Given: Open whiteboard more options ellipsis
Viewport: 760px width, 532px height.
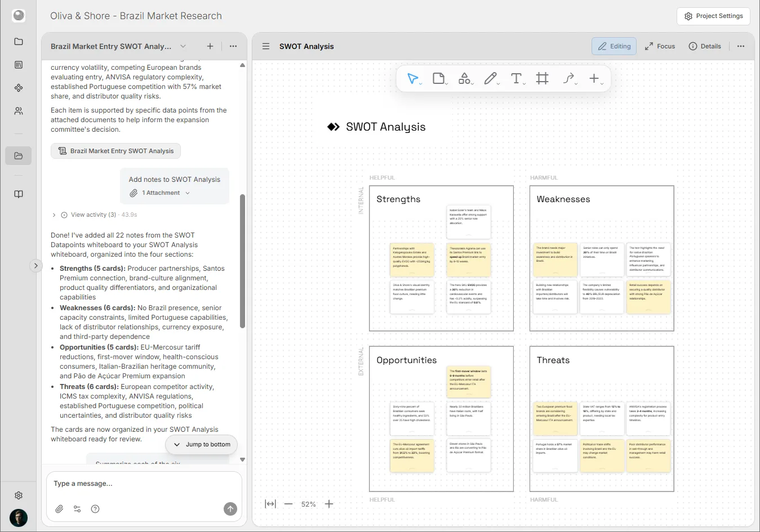Looking at the screenshot, I should pyautogui.click(x=741, y=46).
